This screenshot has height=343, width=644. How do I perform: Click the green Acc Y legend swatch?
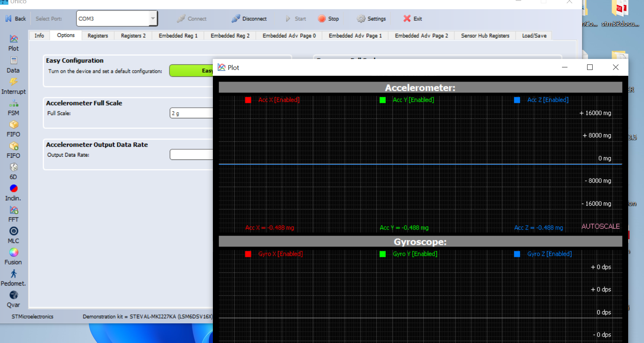tap(383, 99)
